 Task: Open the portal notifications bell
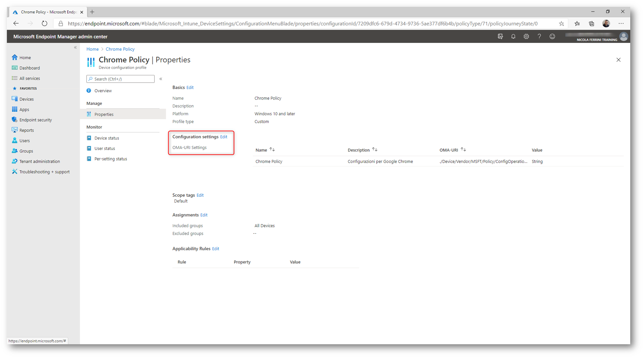point(513,37)
